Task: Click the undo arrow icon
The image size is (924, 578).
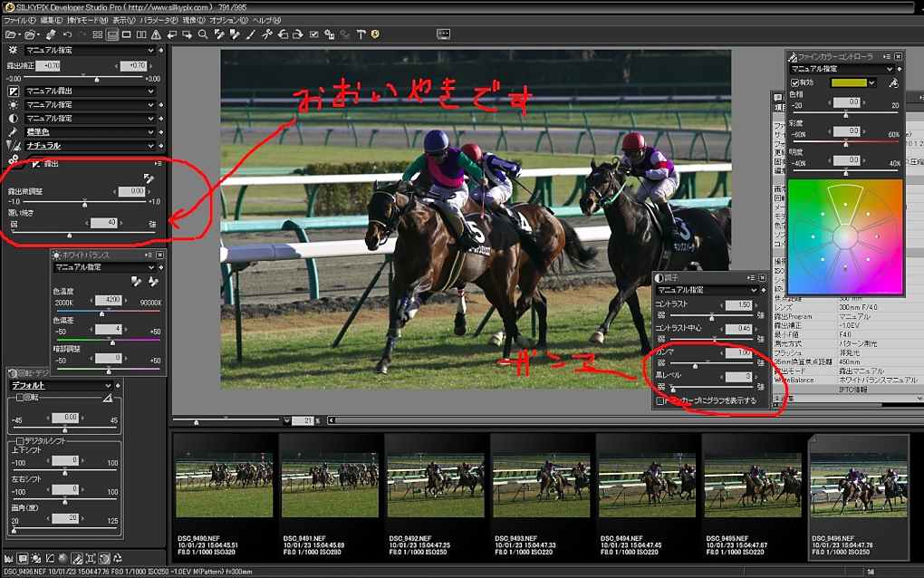Action: click(x=67, y=34)
